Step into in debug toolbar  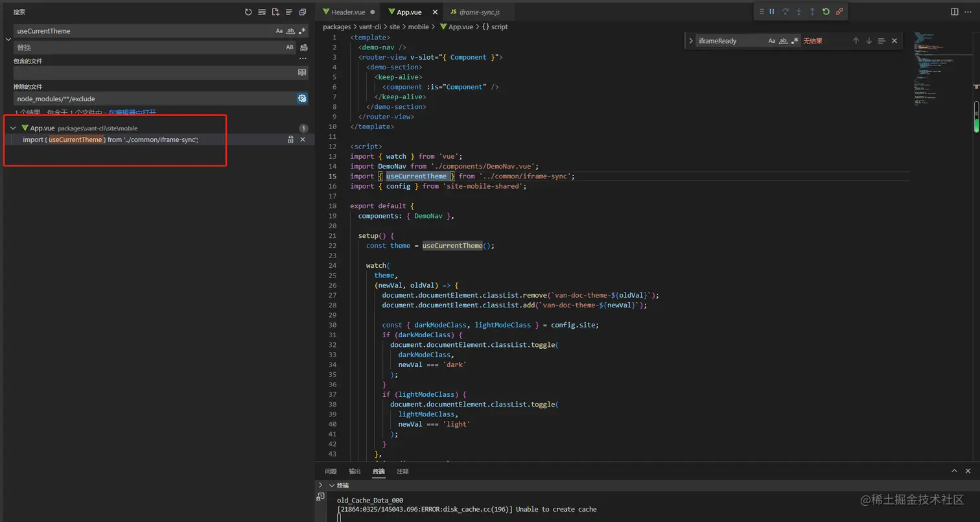[799, 12]
